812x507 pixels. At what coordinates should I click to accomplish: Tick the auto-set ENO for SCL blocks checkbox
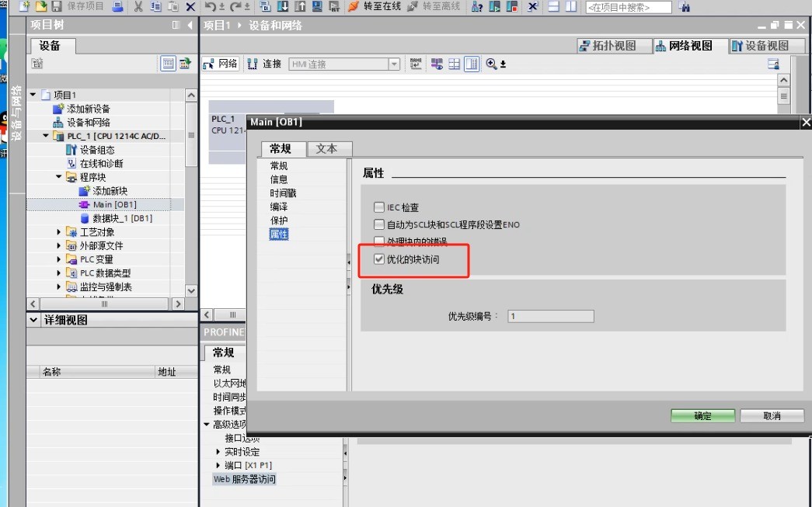379,224
